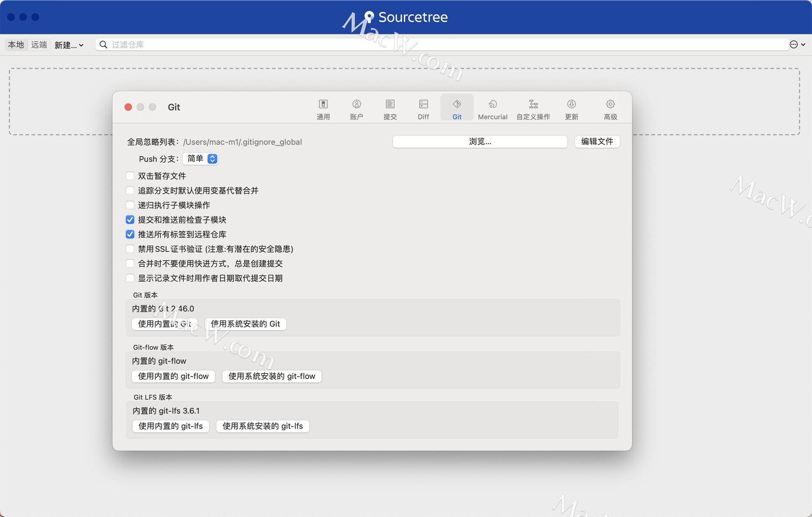Open the 更新 (Update) preferences tab
Screen dimensions: 812x517
(571, 109)
